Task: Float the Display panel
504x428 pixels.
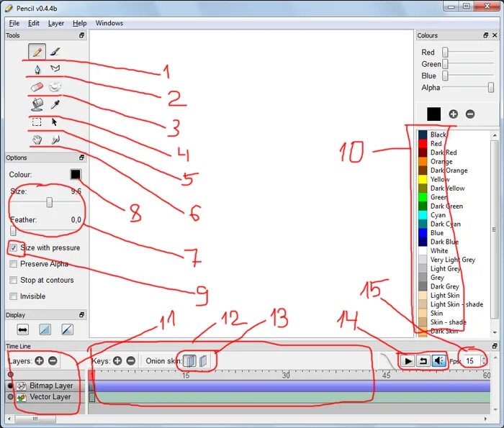Action: point(81,314)
